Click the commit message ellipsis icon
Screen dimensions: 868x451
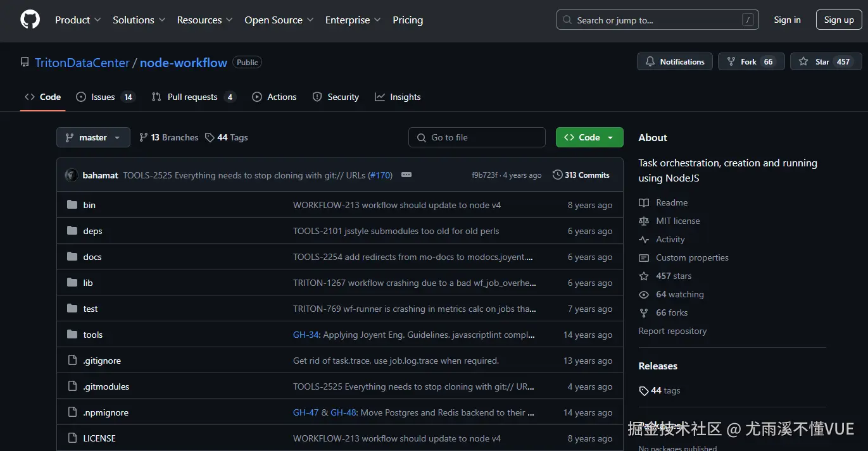pyautogui.click(x=406, y=175)
